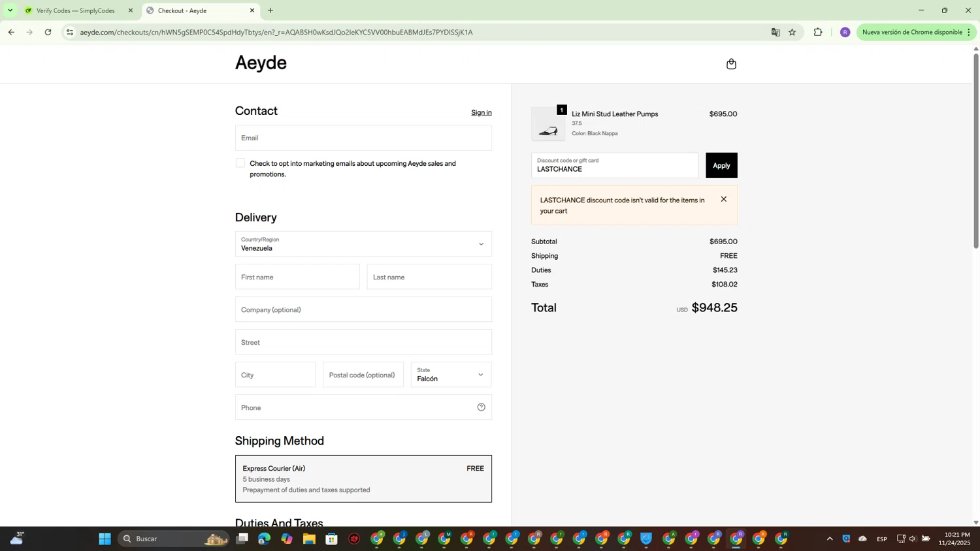Viewport: 980px width, 551px height.
Task: Click the Total amount $948.25
Action: (714, 307)
